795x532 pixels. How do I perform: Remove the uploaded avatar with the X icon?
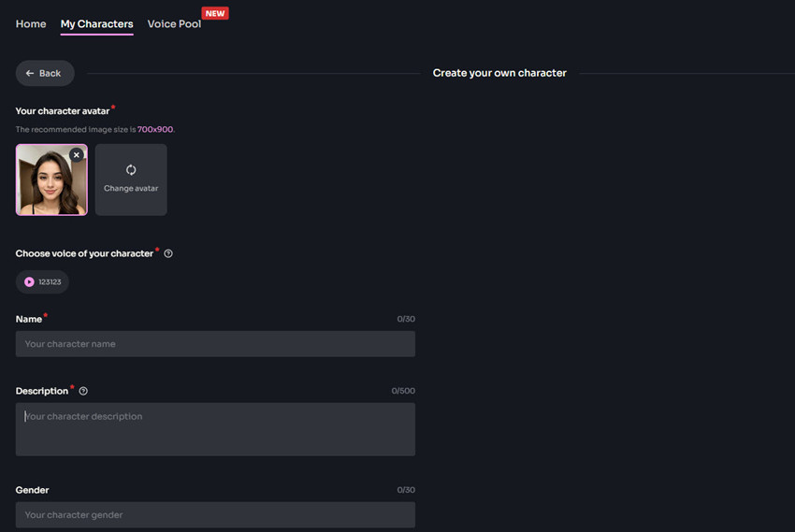click(77, 155)
